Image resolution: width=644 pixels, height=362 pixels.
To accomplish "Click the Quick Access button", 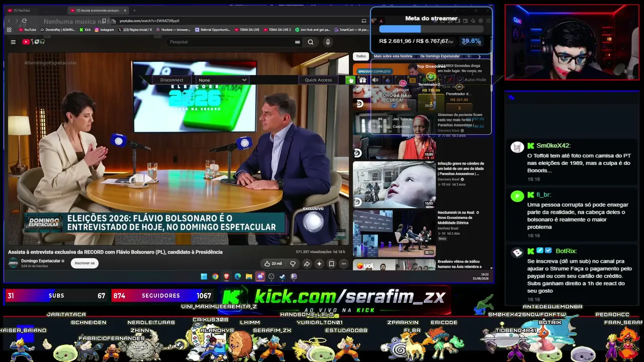I will tap(318, 80).
